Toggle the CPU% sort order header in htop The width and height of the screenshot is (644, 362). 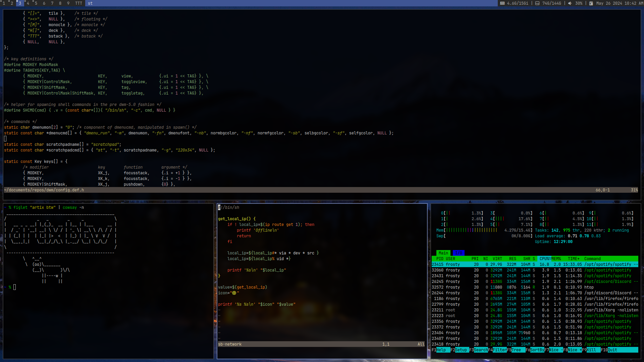(x=544, y=259)
